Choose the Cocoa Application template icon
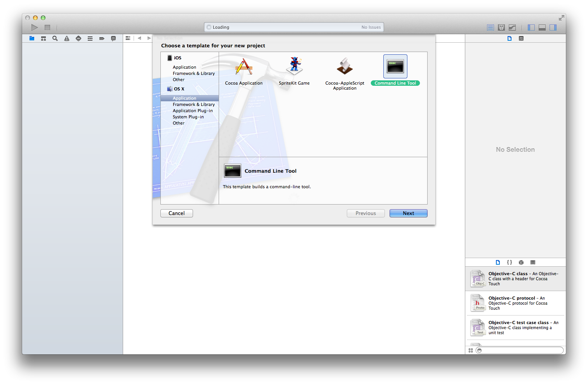The width and height of the screenshot is (588, 385). 244,67
